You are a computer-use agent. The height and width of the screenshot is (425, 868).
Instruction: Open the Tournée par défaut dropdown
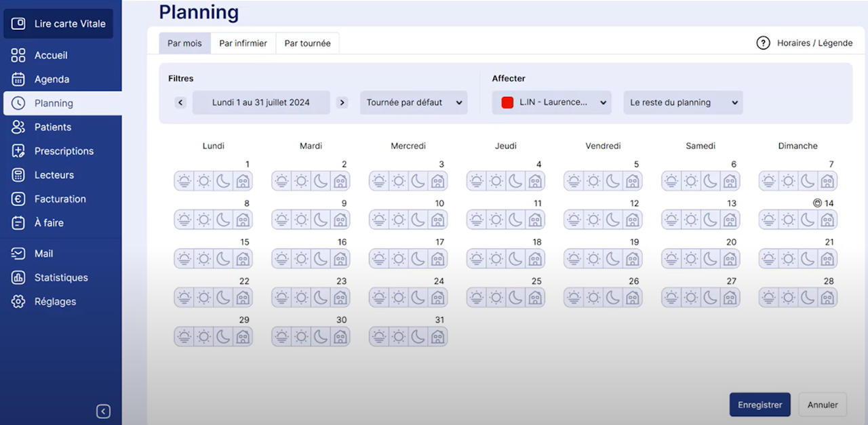414,103
